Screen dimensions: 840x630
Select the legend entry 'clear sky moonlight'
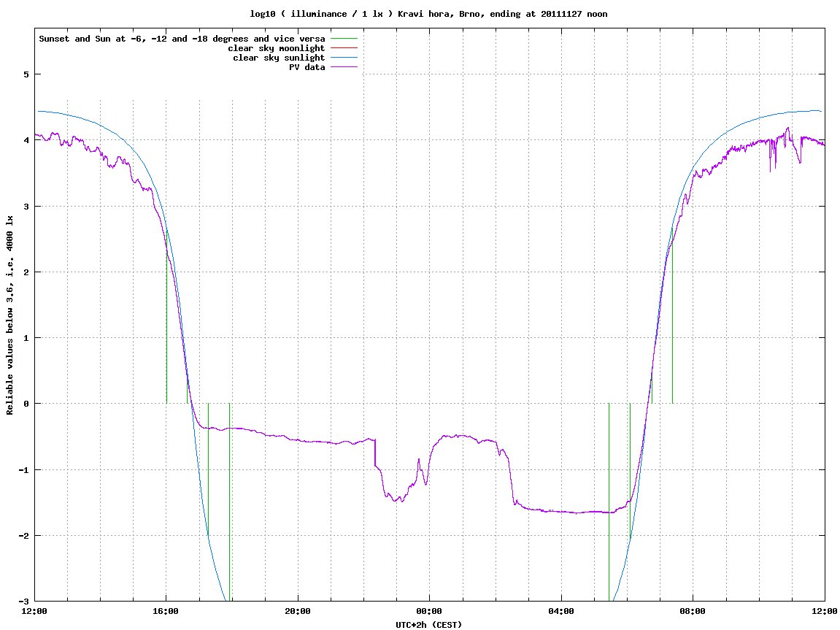point(276,48)
